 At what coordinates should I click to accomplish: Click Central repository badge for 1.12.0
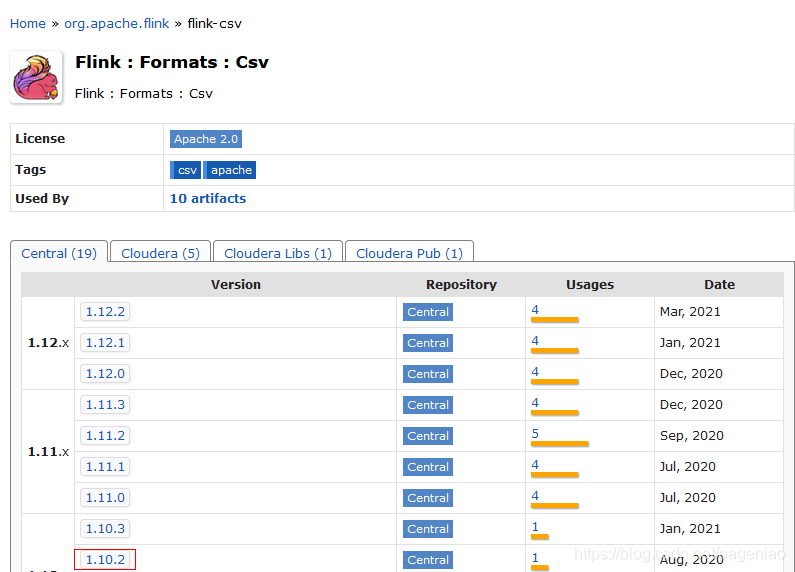pos(428,374)
